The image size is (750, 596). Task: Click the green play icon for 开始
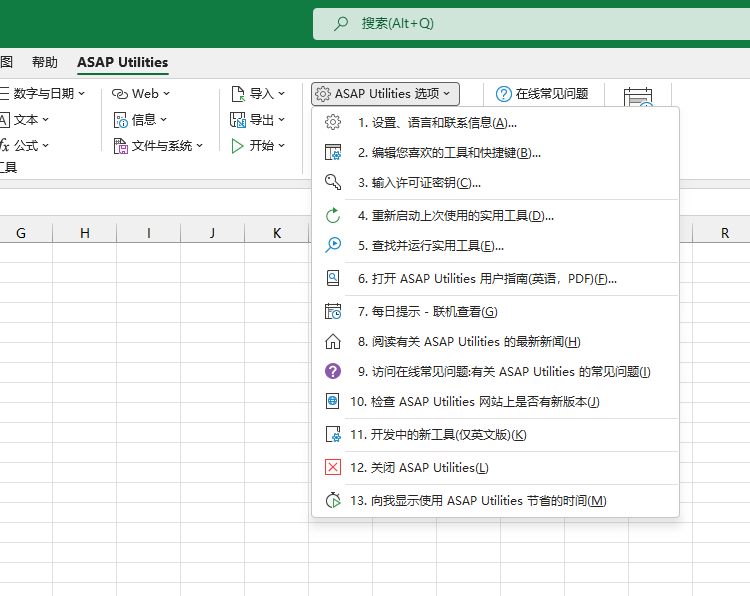[x=237, y=145]
